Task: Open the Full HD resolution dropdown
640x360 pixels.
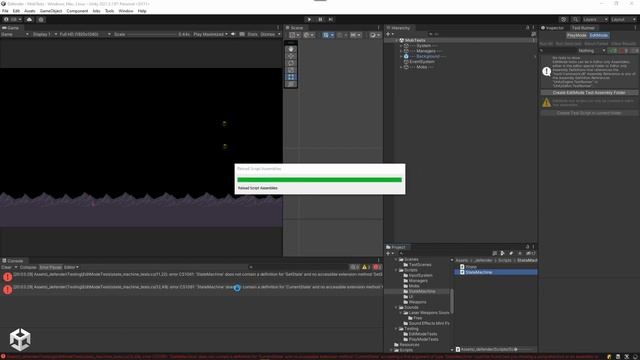Action: coord(85,34)
